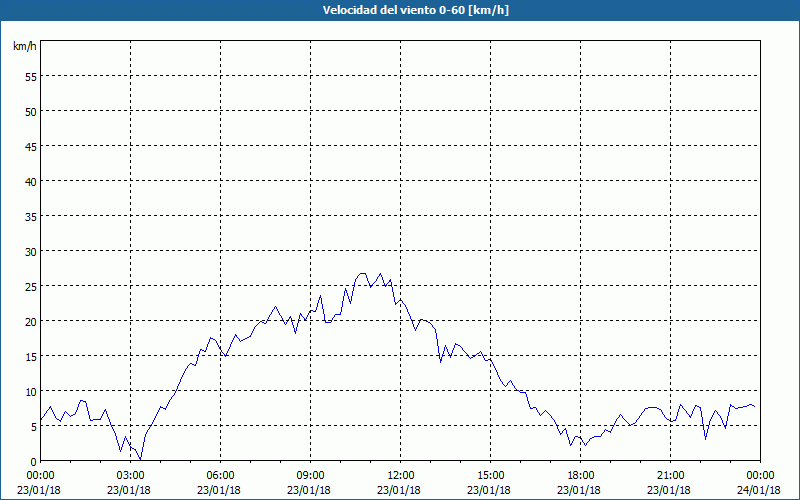This screenshot has width=800, height=500.
Task: Select the 10 tick label on the y-axis
Action: 30,391
